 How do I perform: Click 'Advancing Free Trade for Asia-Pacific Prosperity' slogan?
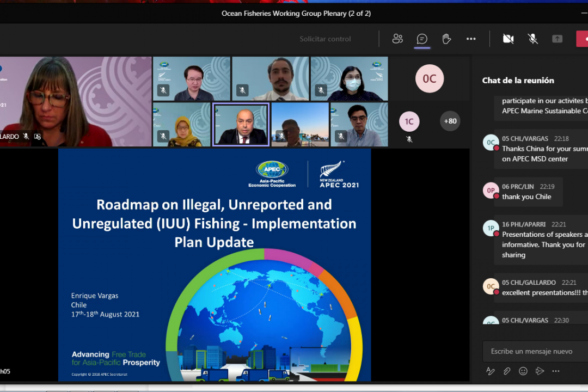116,358
